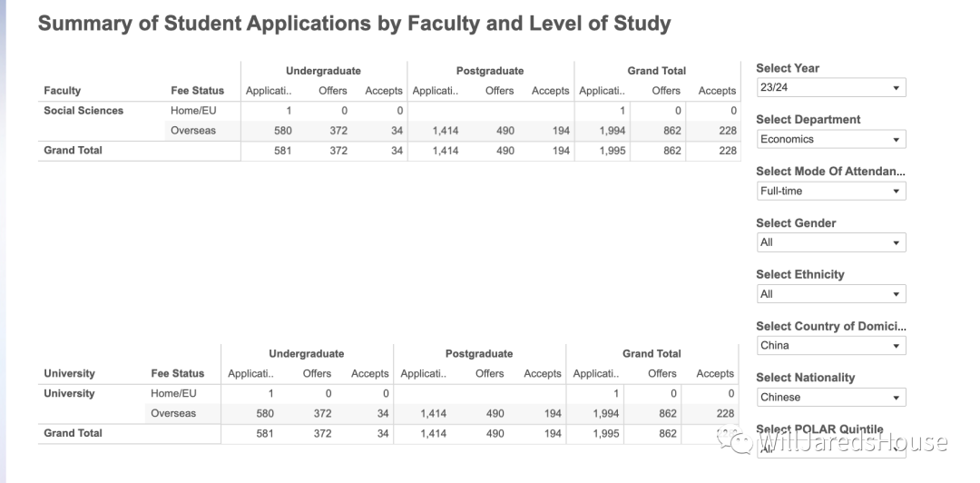Screen dimensions: 980x483
Task: Open the Select Nationality dropdown showing Chinese
Action: pos(830,398)
